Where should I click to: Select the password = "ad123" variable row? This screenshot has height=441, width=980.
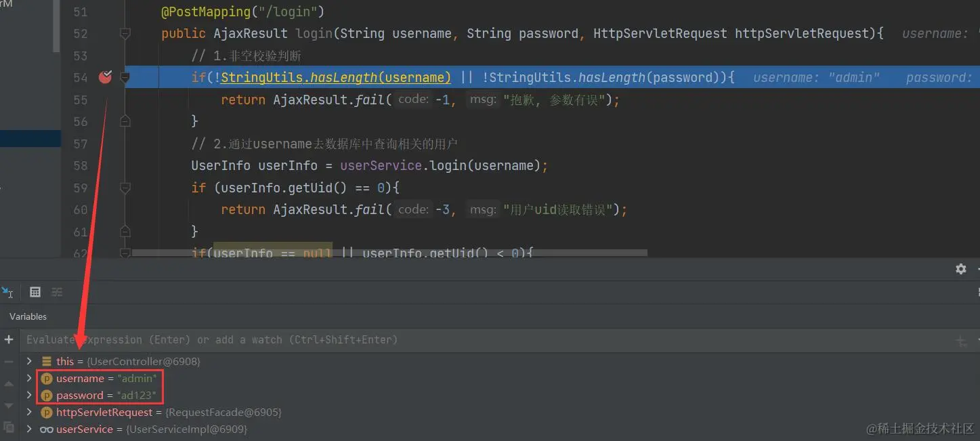point(500,395)
